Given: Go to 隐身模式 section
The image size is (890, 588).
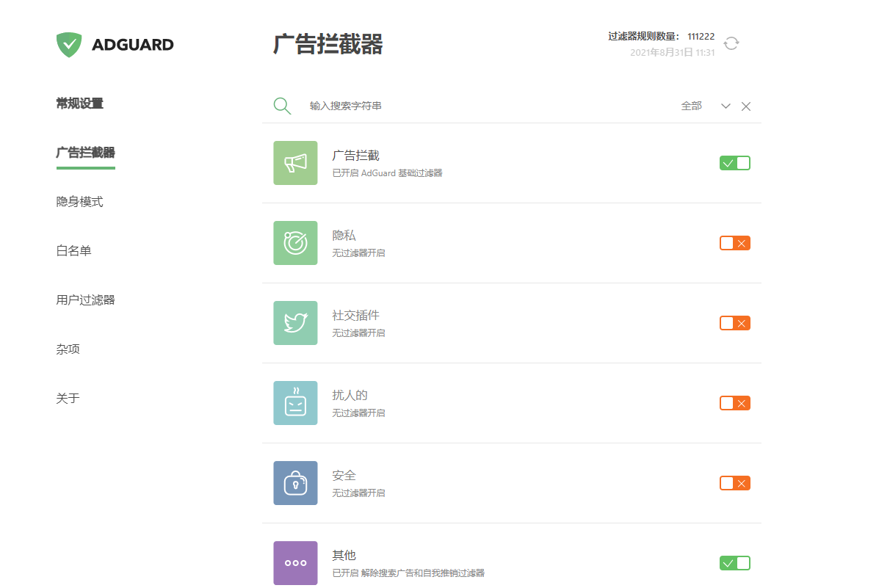Looking at the screenshot, I should (x=80, y=202).
